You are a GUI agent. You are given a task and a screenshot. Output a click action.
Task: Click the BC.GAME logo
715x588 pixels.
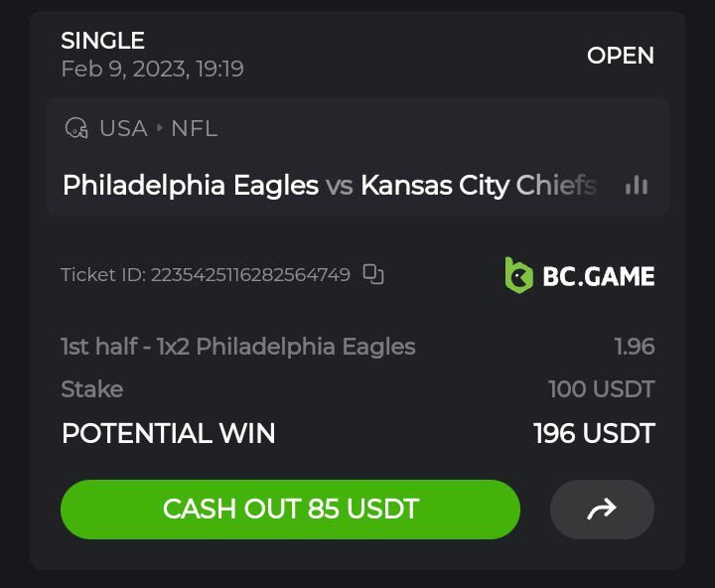click(579, 275)
